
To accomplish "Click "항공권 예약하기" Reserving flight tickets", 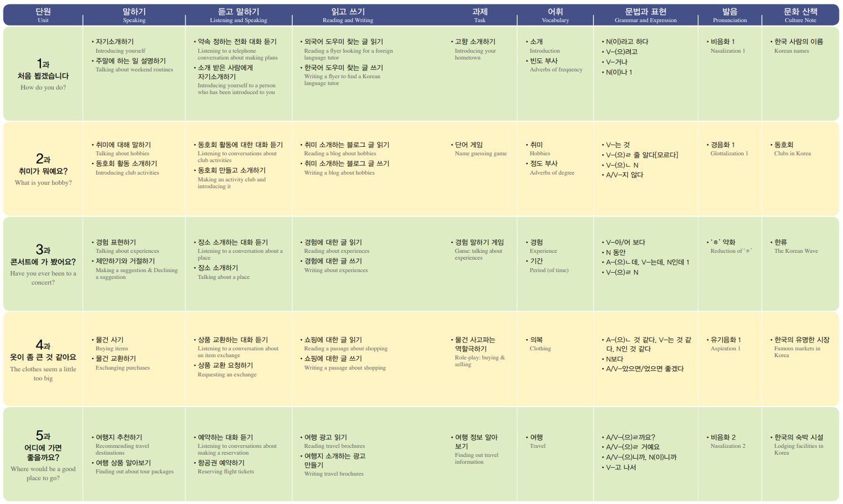I will pos(221,463).
